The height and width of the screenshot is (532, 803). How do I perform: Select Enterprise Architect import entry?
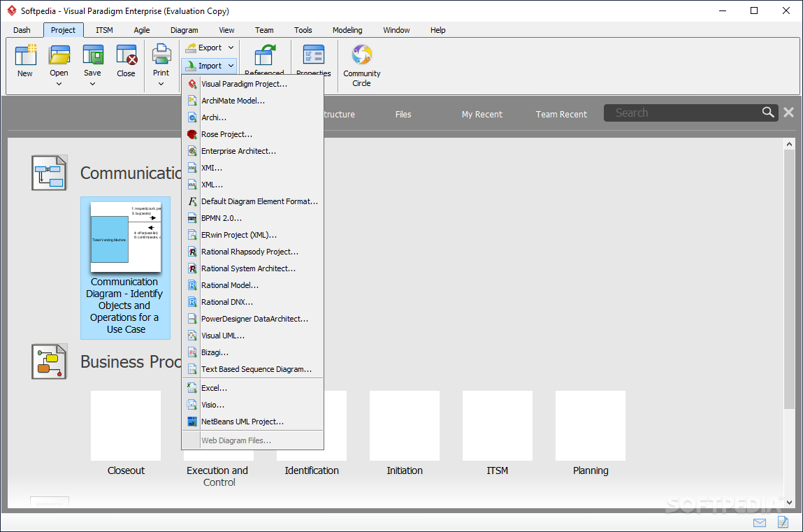(x=252, y=151)
